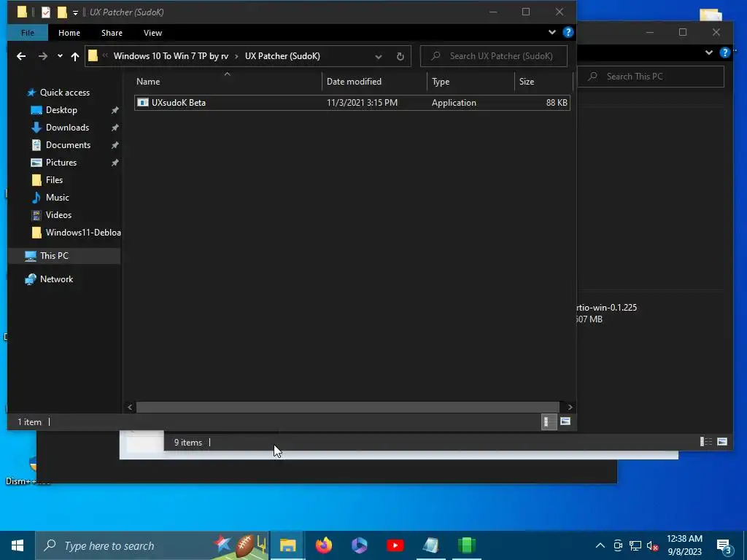Screen dimensions: 747x560
Task: Click Help icon in This PC window
Action: point(724,52)
